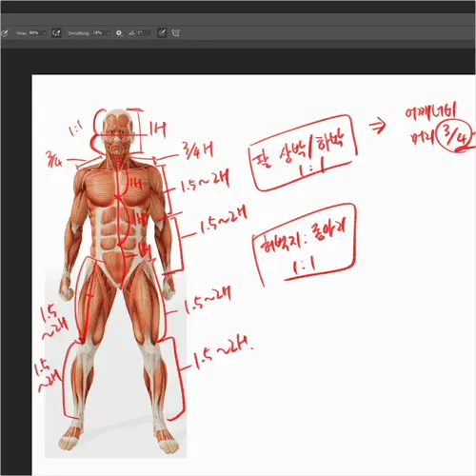This screenshot has width=476, height=476.
Task: Click the Flow label
Action: click(x=22, y=33)
